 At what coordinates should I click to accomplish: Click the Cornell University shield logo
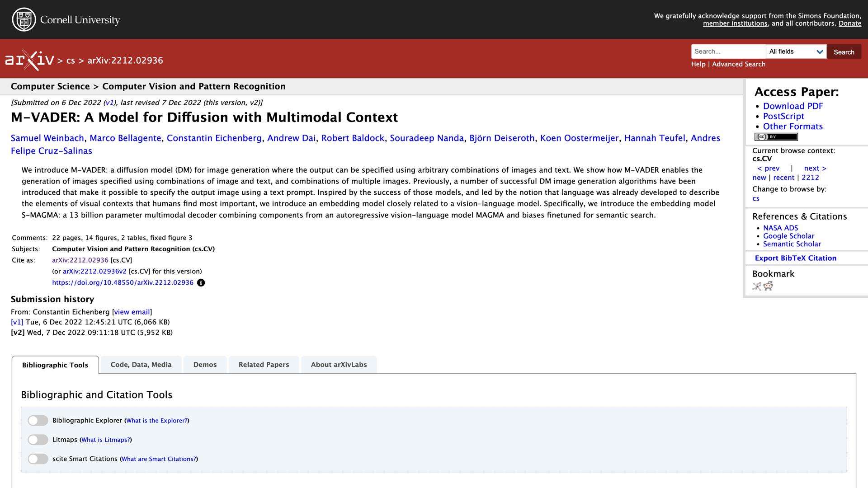[24, 19]
